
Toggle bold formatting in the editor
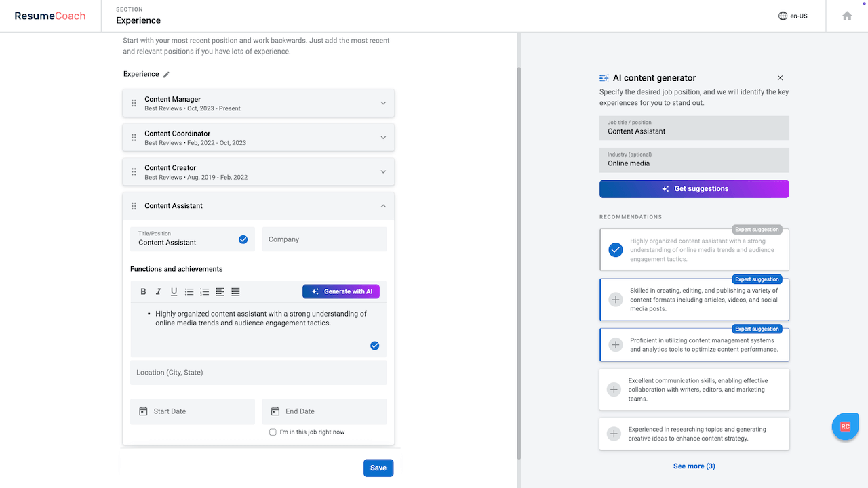coord(143,291)
